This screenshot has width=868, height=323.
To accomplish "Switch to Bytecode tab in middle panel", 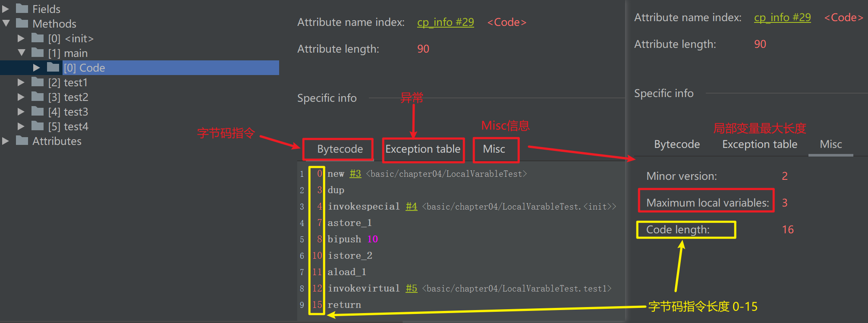I will point(340,149).
